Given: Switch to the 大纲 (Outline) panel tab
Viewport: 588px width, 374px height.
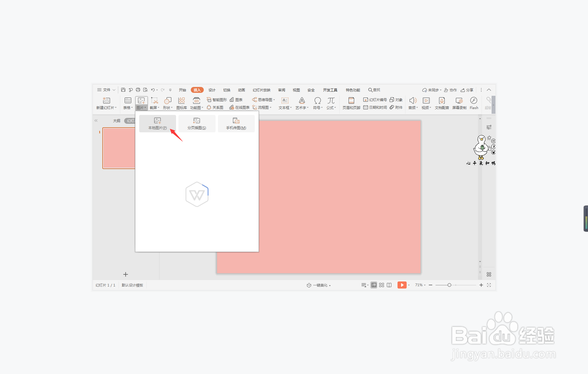Looking at the screenshot, I should point(117,121).
